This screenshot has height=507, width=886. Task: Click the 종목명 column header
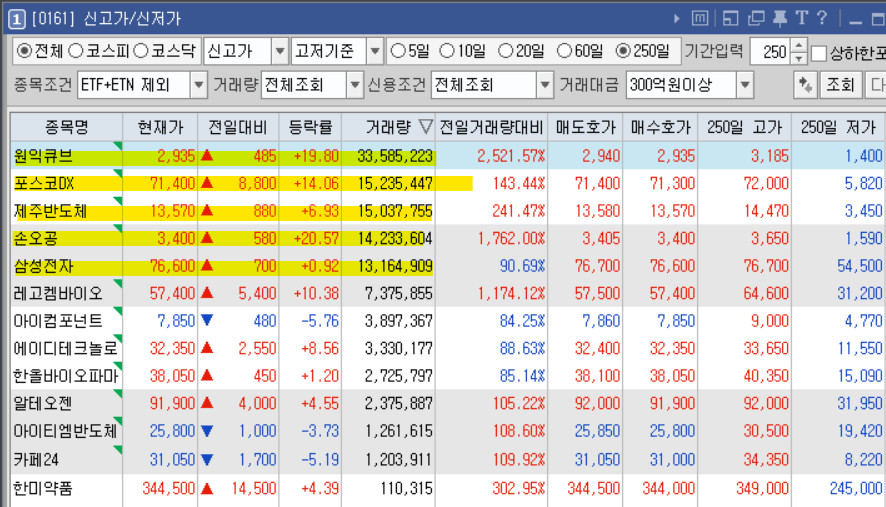point(67,127)
